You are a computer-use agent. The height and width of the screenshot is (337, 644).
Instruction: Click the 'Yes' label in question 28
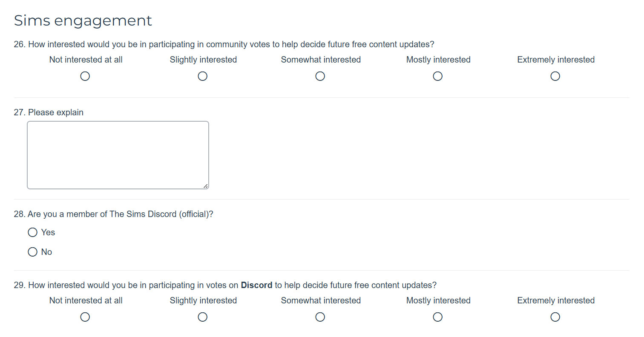click(x=48, y=232)
